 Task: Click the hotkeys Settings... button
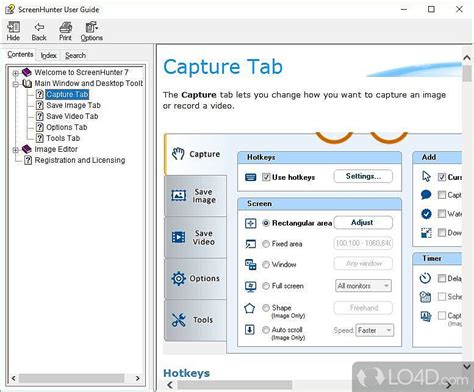coord(363,176)
